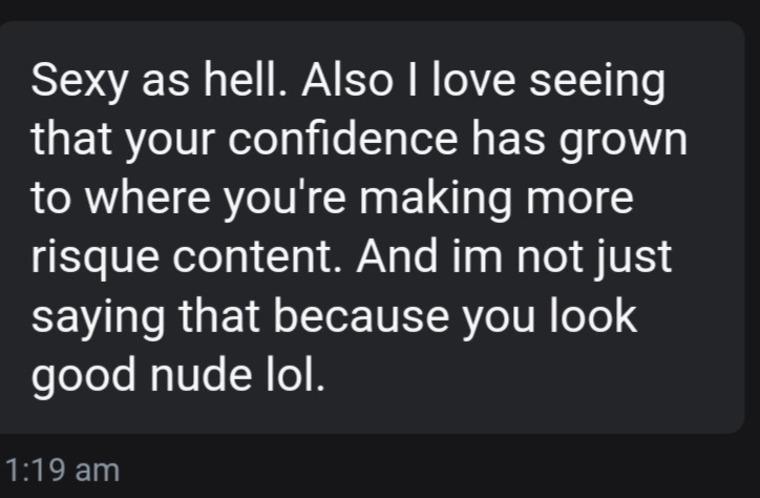Click the word "because" in the message
The height and width of the screenshot is (498, 760).
[342, 318]
